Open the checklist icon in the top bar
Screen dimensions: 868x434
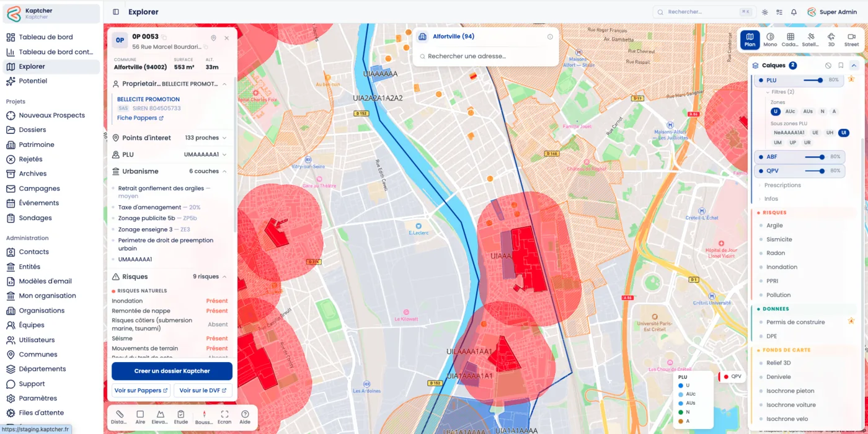click(779, 12)
